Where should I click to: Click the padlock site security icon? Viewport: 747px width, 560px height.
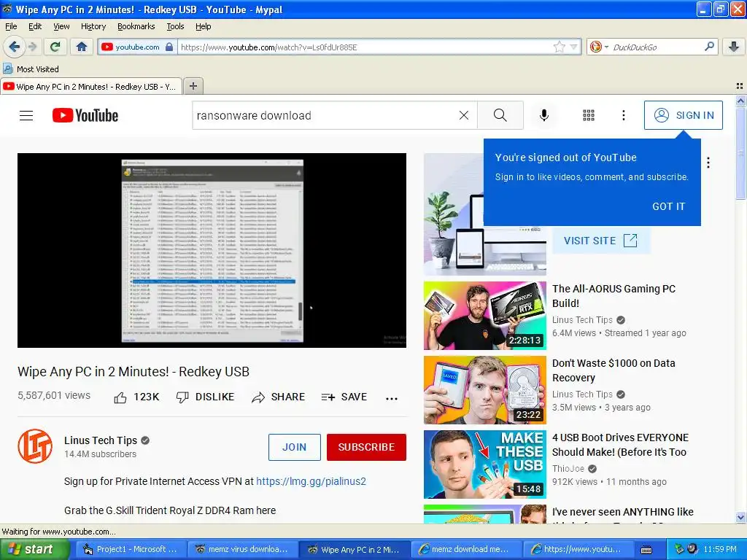(x=169, y=47)
